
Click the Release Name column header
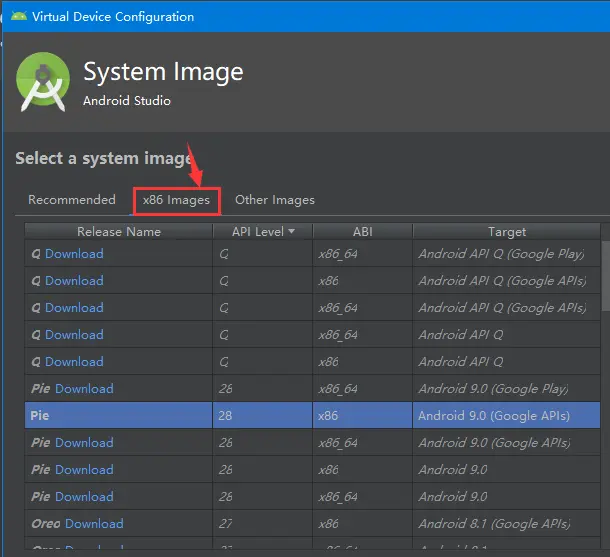[118, 232]
